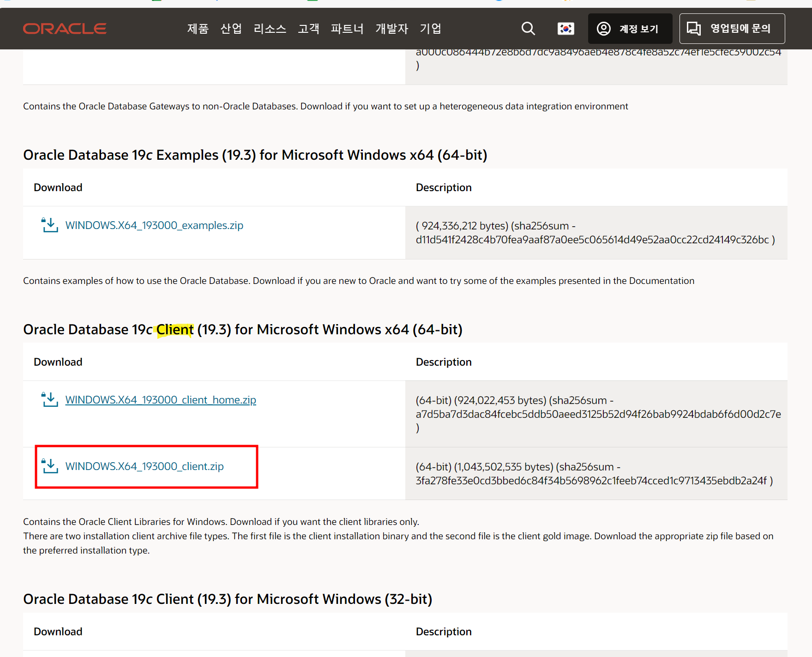Click the Gateways heterogeneous data integration note
The image size is (812, 657).
tap(325, 106)
